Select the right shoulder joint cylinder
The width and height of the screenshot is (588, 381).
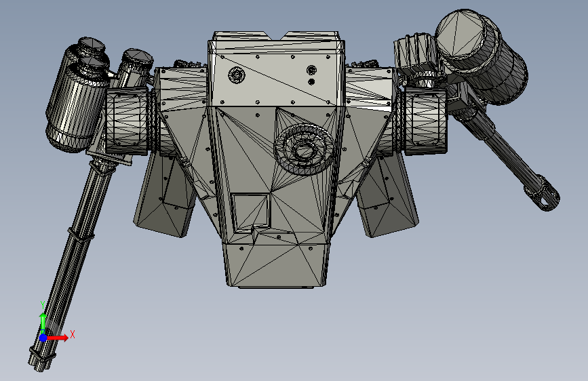426,121
